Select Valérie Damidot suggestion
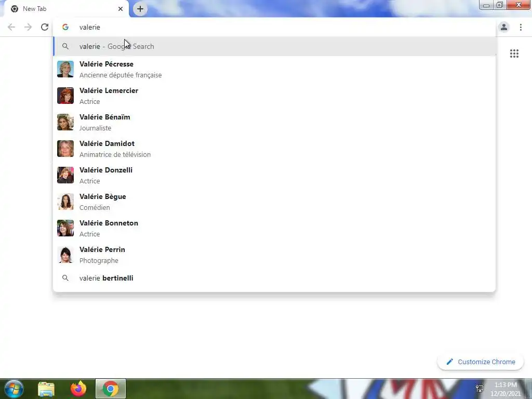Image resolution: width=532 pixels, height=399 pixels. [275, 149]
